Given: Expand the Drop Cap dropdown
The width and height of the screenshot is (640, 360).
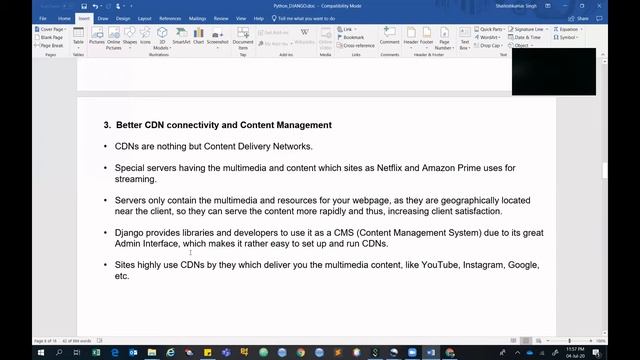Looking at the screenshot, I should tap(502, 46).
